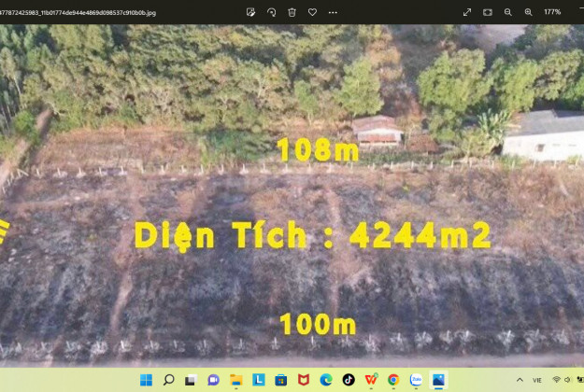Open Zalo from the taskbar

pyautogui.click(x=416, y=380)
